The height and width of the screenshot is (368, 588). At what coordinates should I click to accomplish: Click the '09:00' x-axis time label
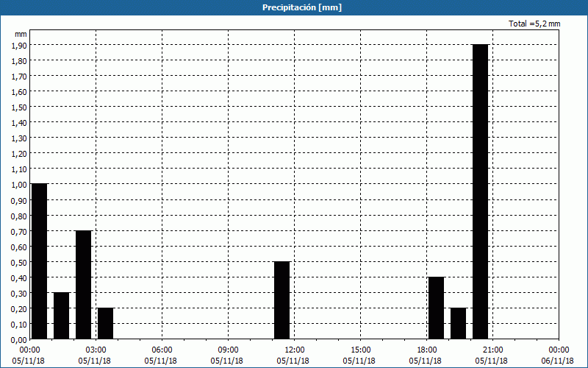click(x=229, y=350)
